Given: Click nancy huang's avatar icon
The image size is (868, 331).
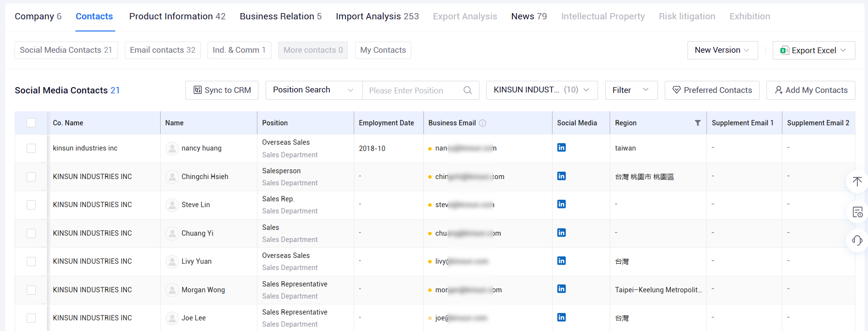Looking at the screenshot, I should (x=172, y=148).
